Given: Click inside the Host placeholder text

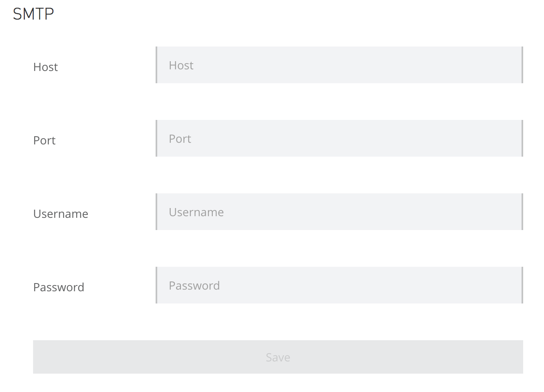Looking at the screenshot, I should pyautogui.click(x=181, y=65).
